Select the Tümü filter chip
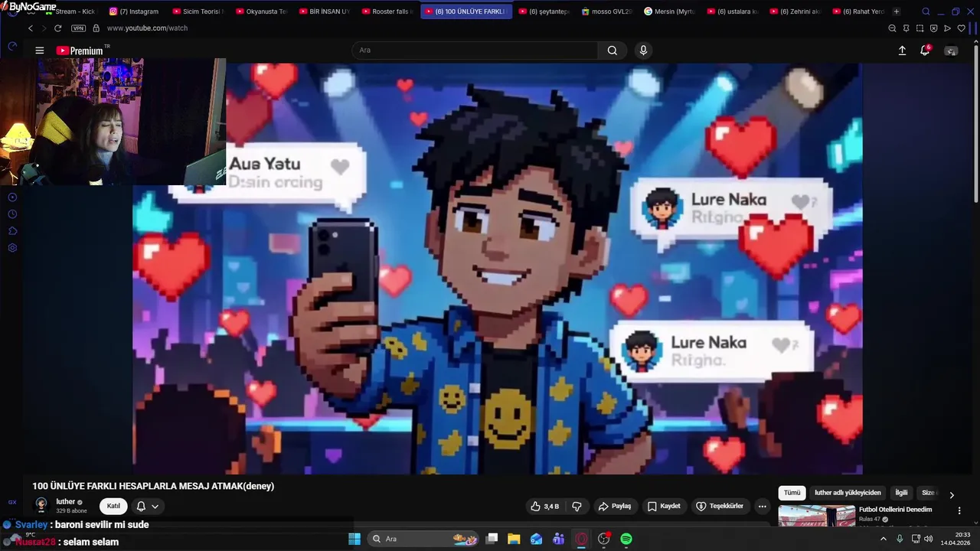This screenshot has width=980, height=551. [792, 493]
